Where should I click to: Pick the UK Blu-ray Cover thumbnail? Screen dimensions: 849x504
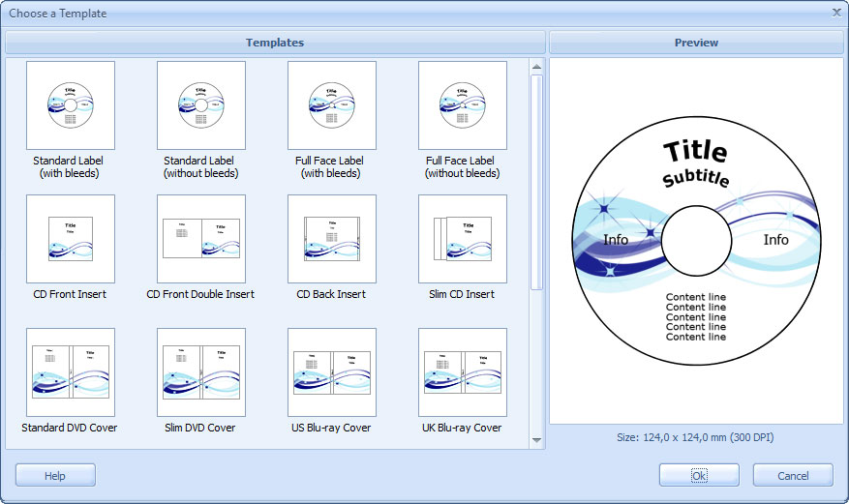click(463, 372)
